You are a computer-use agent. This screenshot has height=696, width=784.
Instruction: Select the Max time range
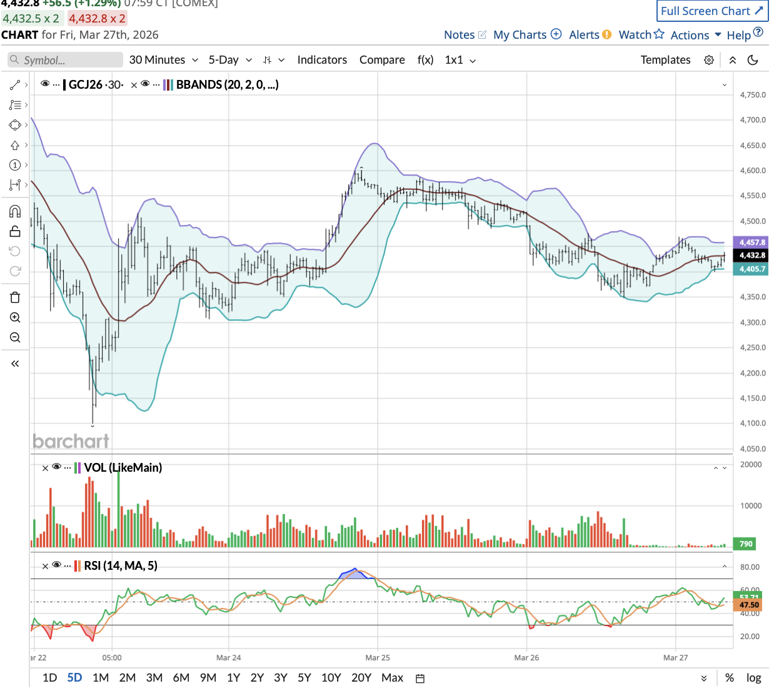393,678
